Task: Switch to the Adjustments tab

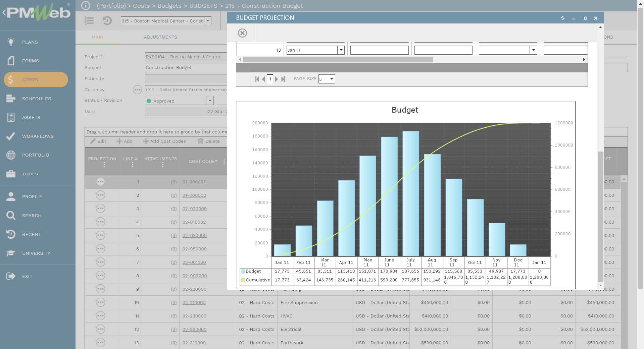Action: [160, 37]
